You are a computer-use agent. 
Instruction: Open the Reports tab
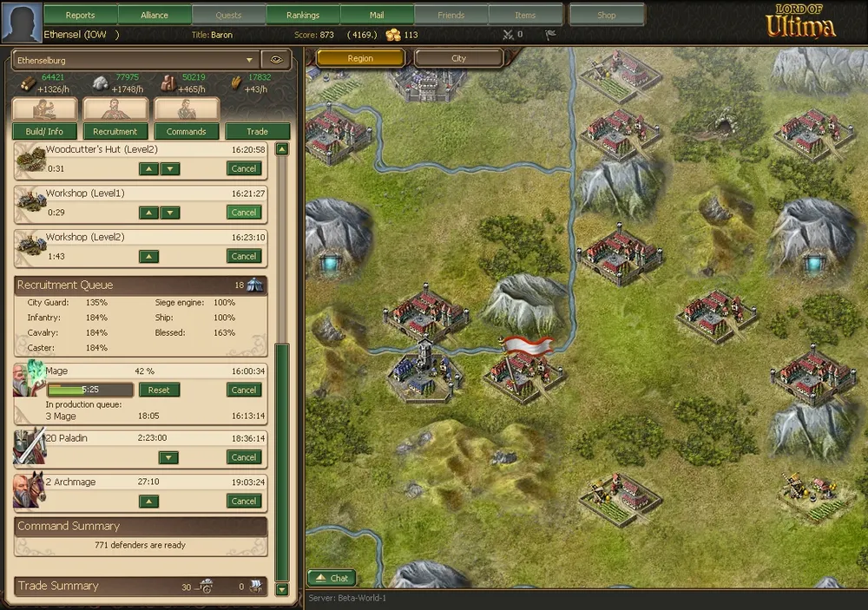pos(80,15)
